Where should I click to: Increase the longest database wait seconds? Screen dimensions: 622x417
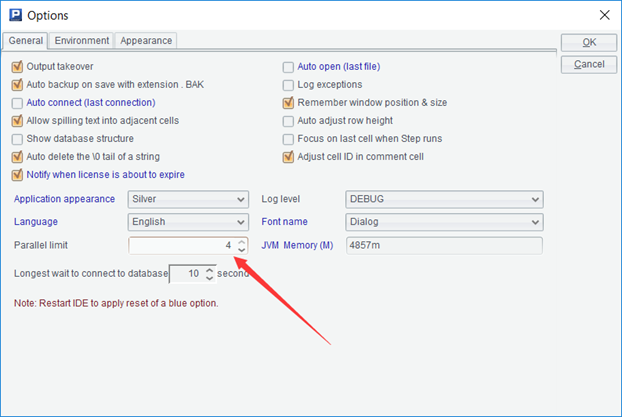[209, 269]
